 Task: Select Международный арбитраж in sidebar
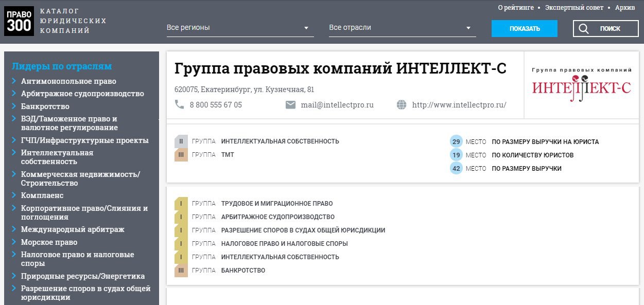(73, 229)
